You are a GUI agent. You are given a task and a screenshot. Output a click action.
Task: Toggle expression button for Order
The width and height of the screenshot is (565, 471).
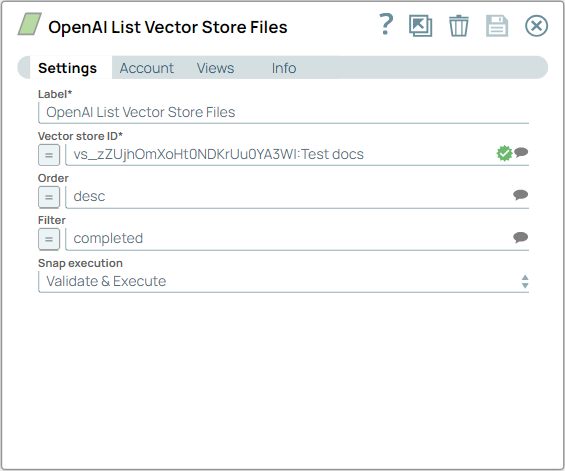point(49,197)
